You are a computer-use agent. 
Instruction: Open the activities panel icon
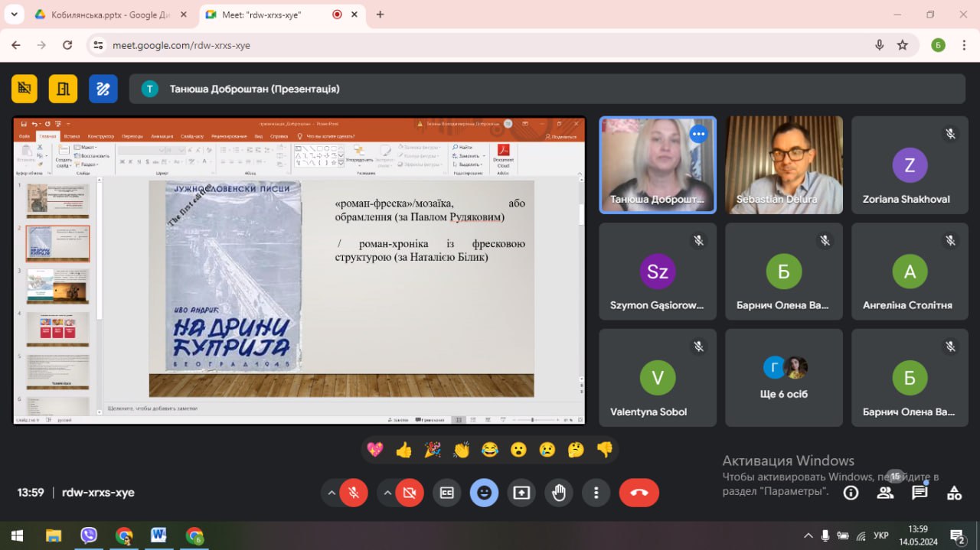[x=954, y=493]
